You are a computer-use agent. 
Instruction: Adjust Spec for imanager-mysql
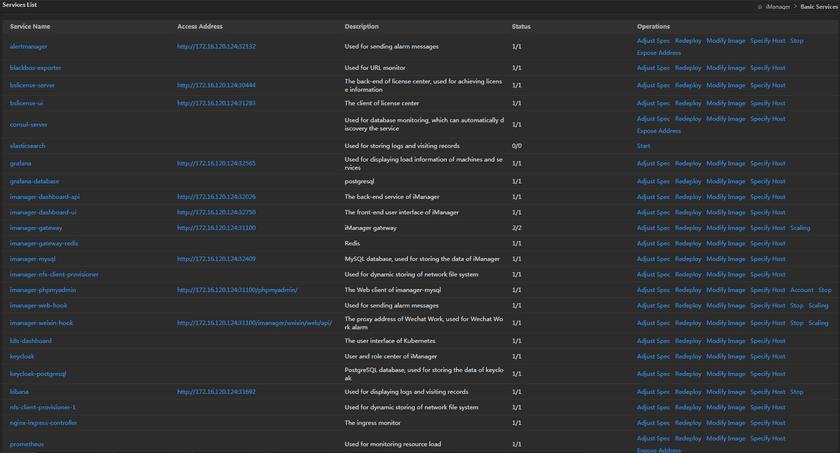pyautogui.click(x=653, y=259)
